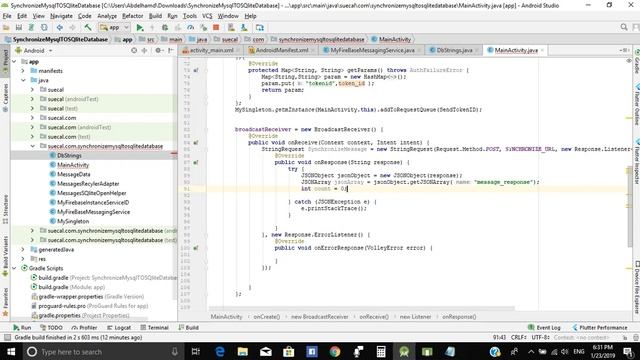This screenshot has height=360, width=640.
Task: Click scroll-from-source target icon in Project panel
Action: coord(134,50)
